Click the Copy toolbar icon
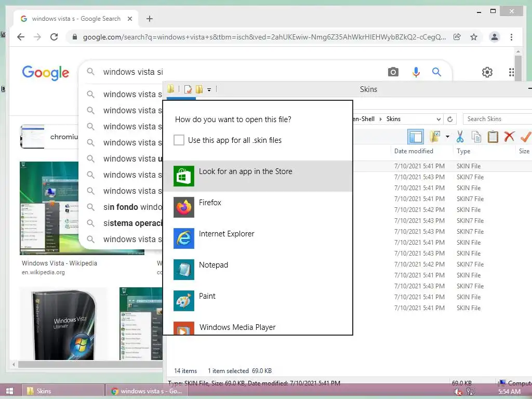 [x=476, y=137]
